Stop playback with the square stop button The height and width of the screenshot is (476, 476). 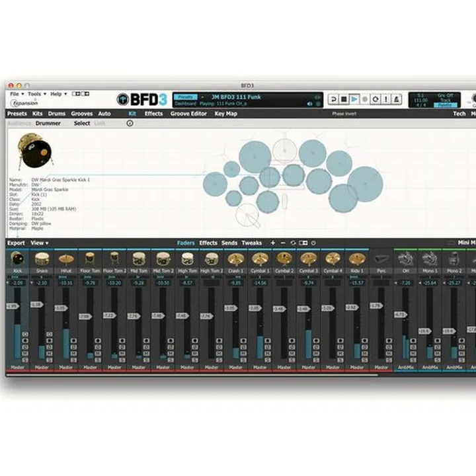point(344,99)
